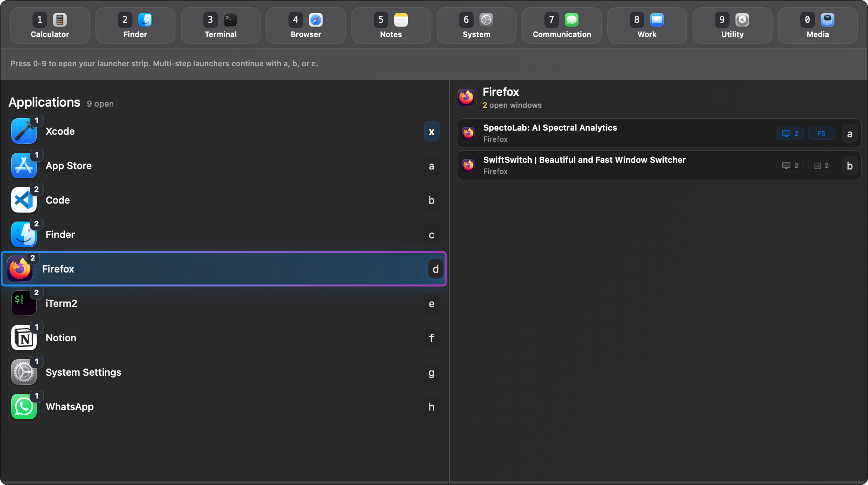Click the Xcode app icon
The width and height of the screenshot is (868, 485).
click(24, 131)
